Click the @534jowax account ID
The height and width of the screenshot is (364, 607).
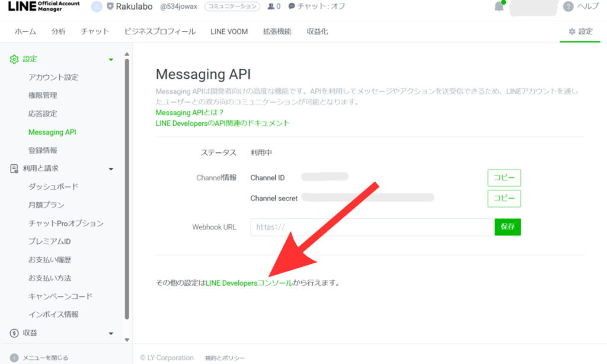[x=178, y=7]
